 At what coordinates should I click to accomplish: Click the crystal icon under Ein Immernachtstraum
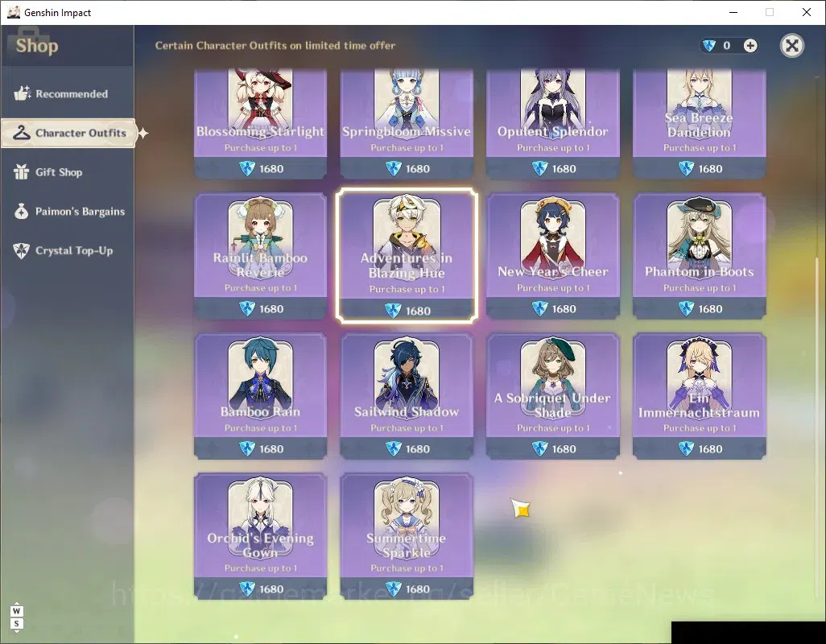[x=686, y=448]
